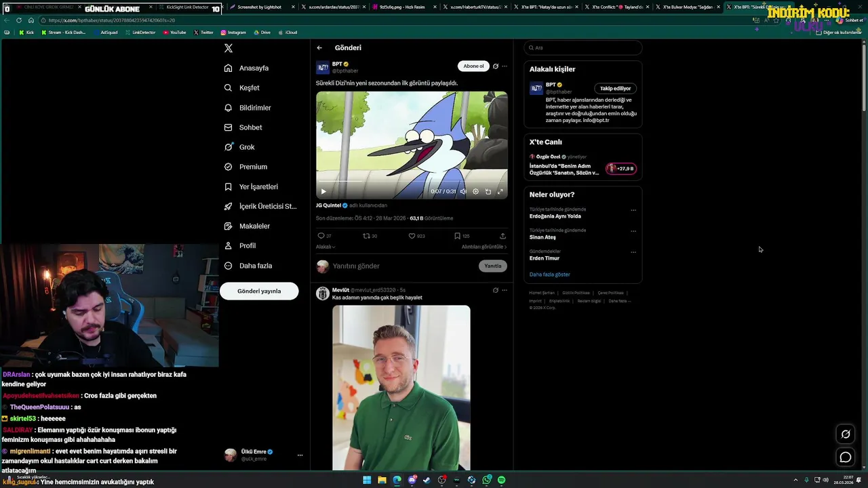This screenshot has width=868, height=488.
Task: Open more options on Mevlüt's reply
Action: point(505,290)
